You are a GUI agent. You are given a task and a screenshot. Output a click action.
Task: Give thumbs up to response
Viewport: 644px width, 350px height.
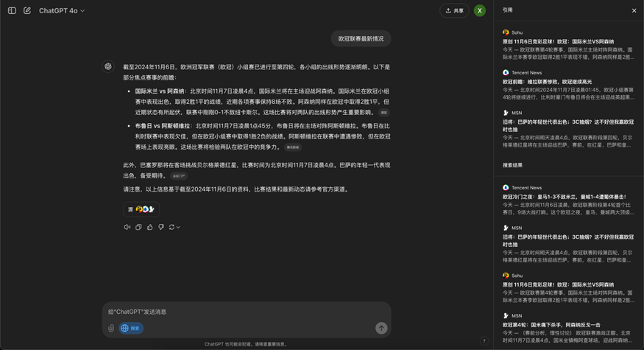point(149,227)
